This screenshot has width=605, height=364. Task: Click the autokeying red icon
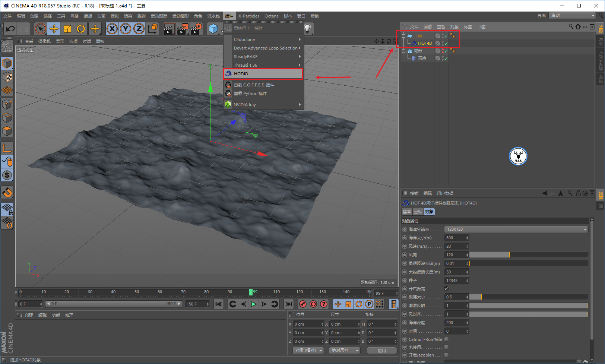pyautogui.click(x=313, y=304)
